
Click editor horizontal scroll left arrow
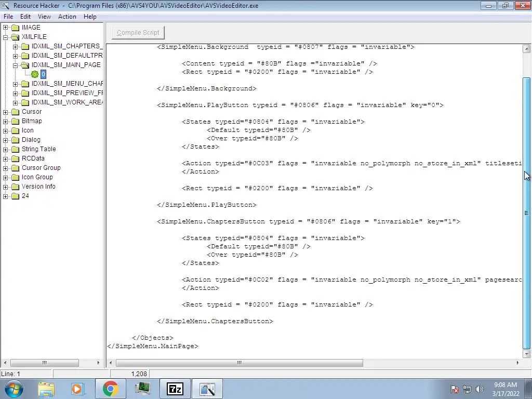(x=111, y=363)
